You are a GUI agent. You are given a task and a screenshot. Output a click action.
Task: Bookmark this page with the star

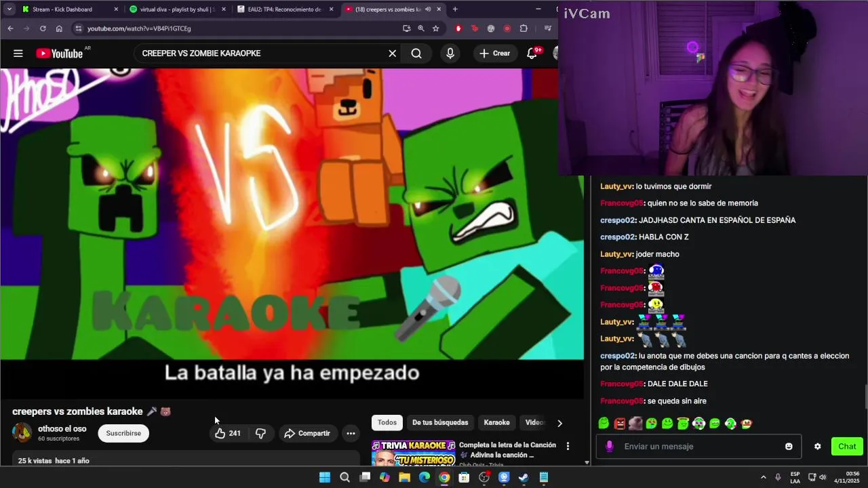click(436, 28)
